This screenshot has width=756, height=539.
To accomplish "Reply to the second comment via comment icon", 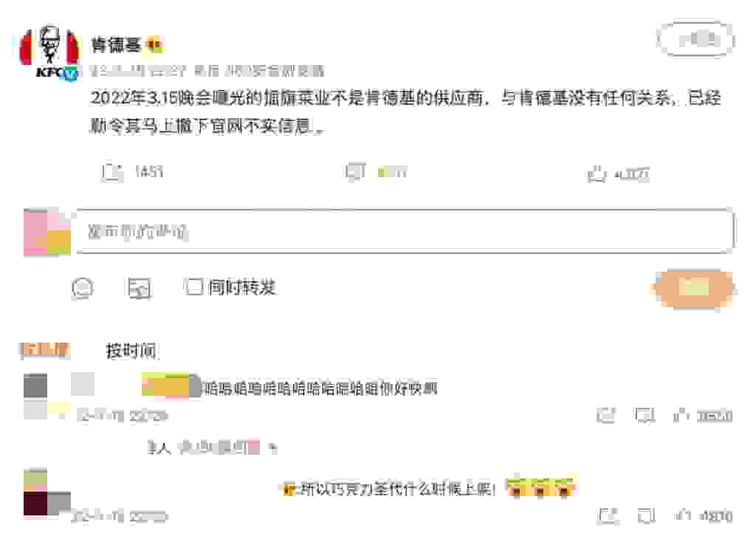I will pyautogui.click(x=646, y=516).
